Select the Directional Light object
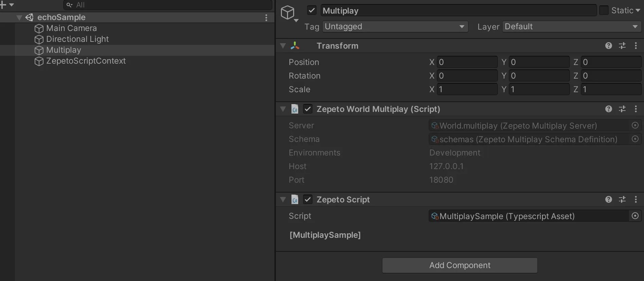Image resolution: width=644 pixels, height=281 pixels. pyautogui.click(x=77, y=39)
